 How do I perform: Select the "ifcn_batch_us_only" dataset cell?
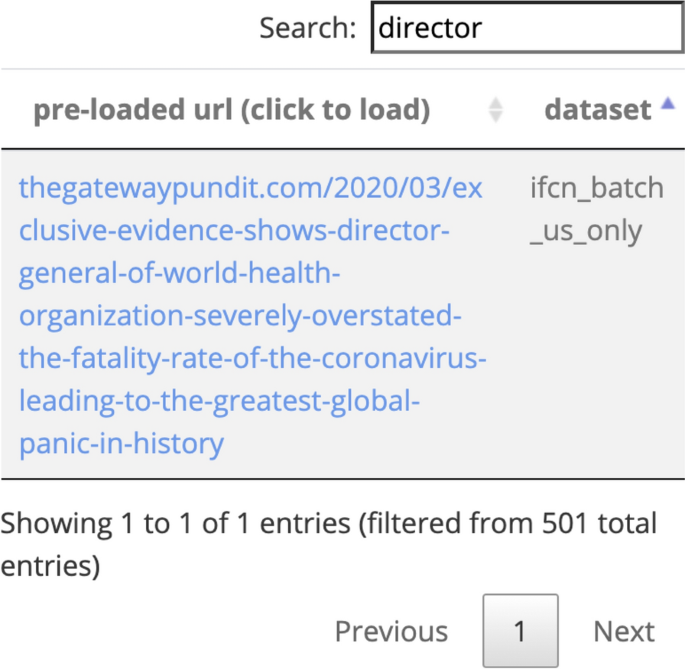596,209
